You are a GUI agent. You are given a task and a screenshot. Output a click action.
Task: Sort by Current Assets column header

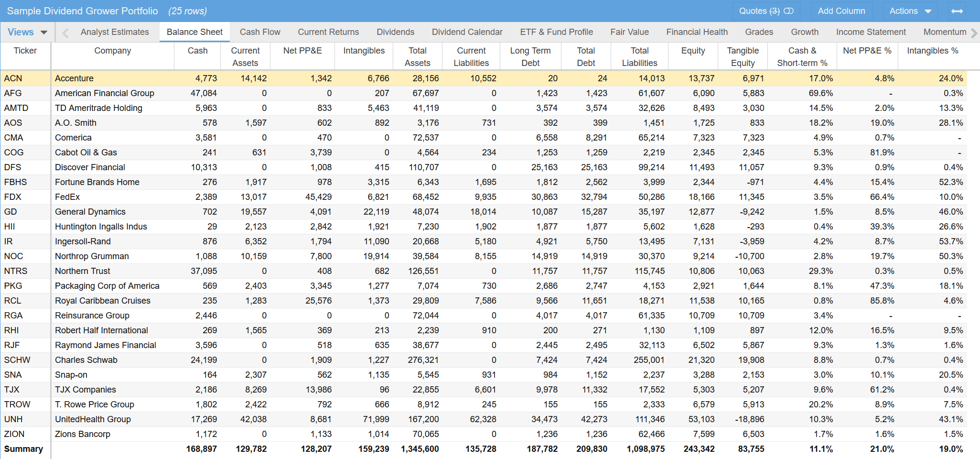245,56
